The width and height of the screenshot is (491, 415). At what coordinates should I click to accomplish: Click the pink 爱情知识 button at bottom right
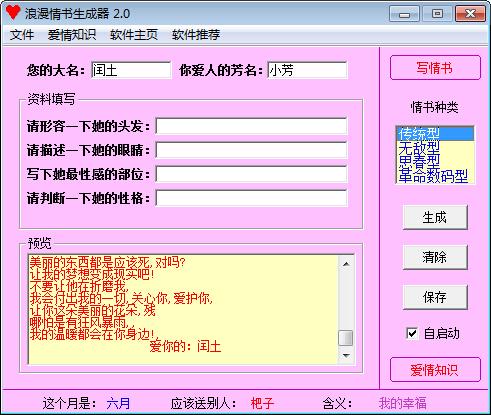pos(435,370)
